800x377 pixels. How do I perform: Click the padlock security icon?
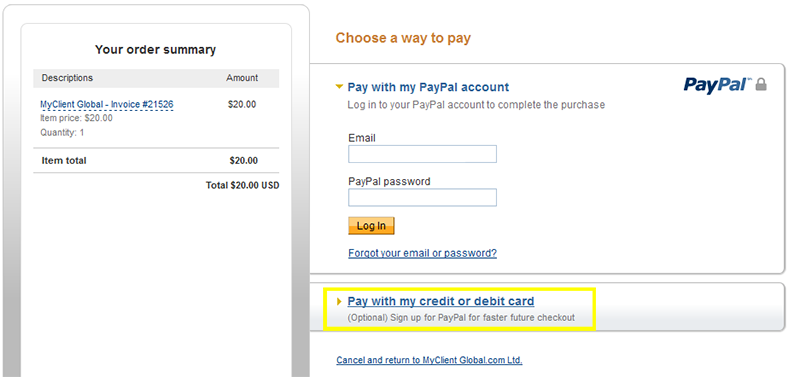pos(761,85)
